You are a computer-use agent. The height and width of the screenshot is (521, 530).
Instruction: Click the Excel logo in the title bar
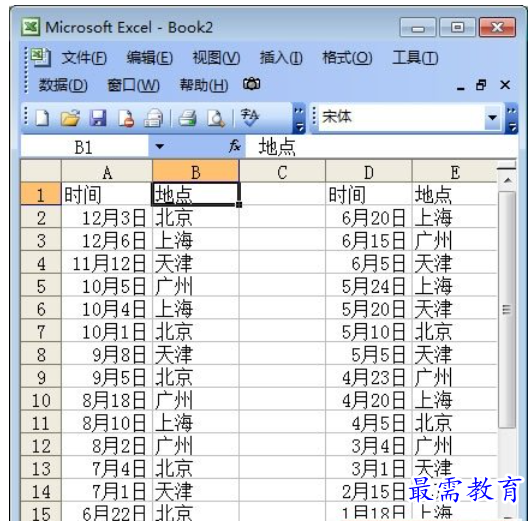[x=30, y=27]
